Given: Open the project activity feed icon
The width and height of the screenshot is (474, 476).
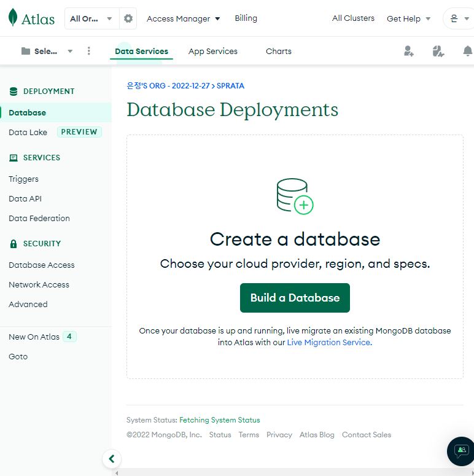Looking at the screenshot, I should click(438, 51).
